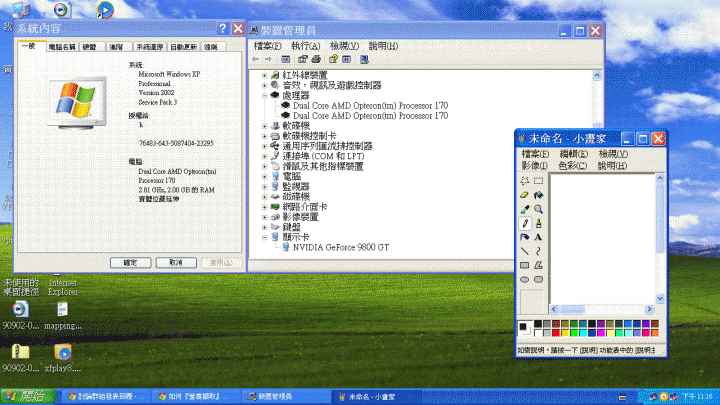
Task: Select the Ellipse tool in Paint
Action: tap(525, 279)
